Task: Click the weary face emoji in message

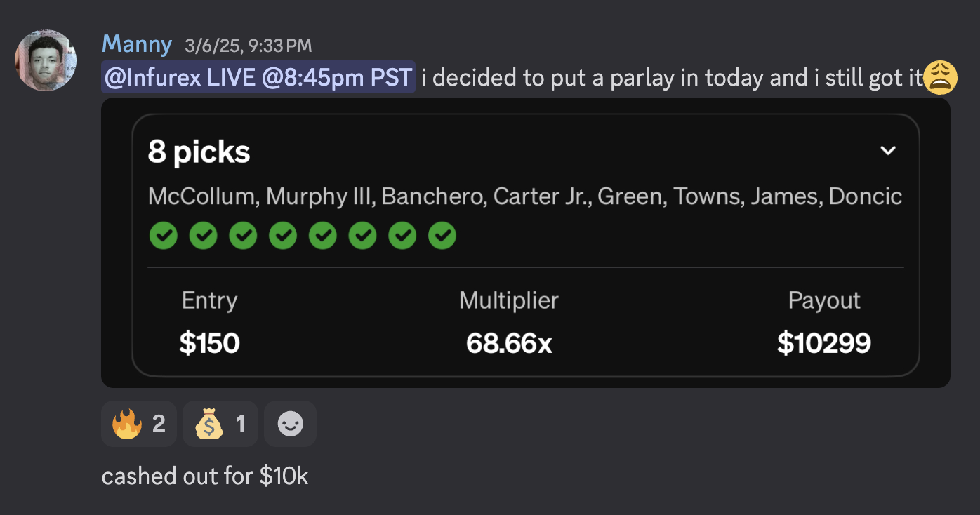Action: pos(941,77)
